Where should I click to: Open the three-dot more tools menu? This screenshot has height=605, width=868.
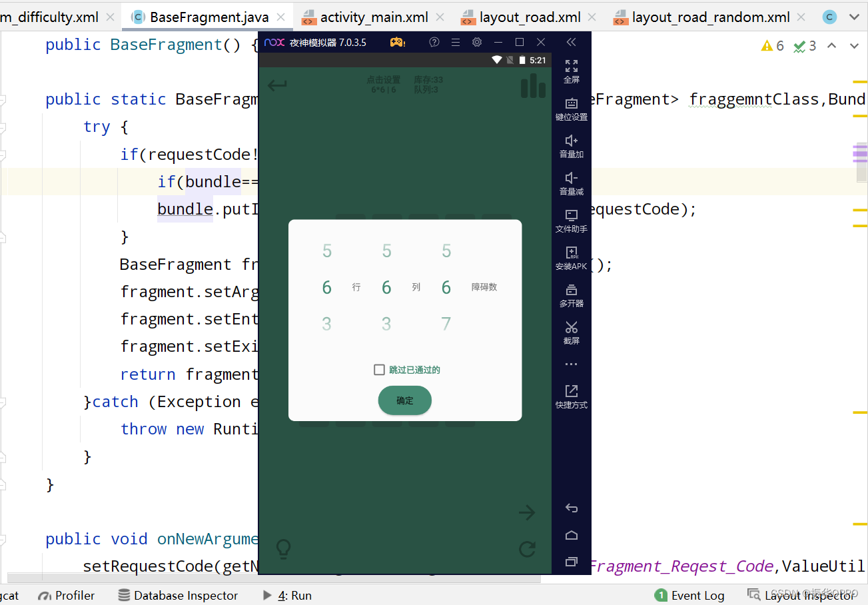tap(572, 364)
